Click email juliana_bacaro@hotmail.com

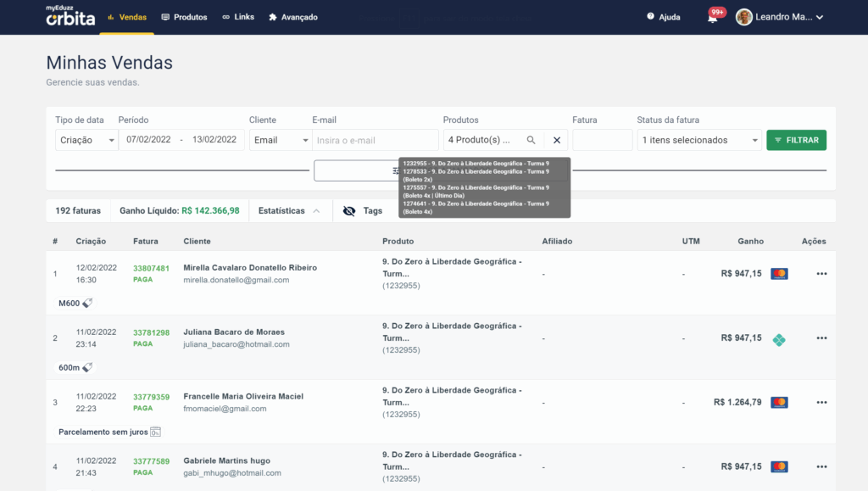236,344
